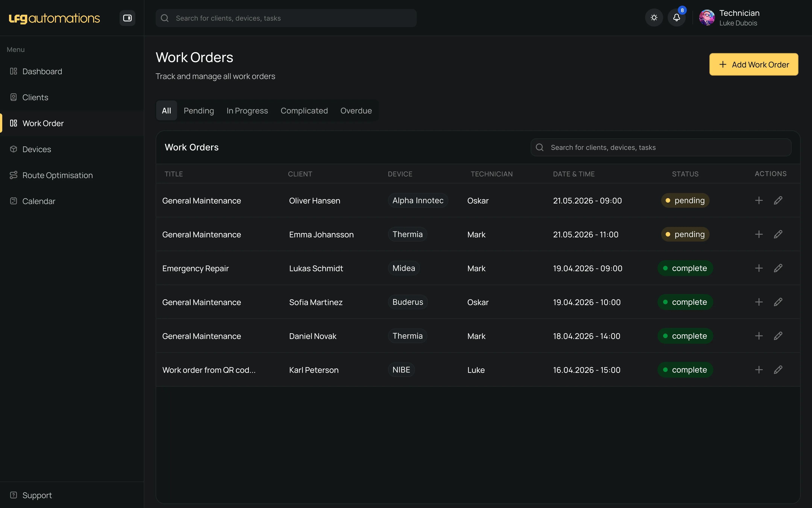This screenshot has height=508, width=812.
Task: Click the Add Work Order button
Action: [x=754, y=65]
